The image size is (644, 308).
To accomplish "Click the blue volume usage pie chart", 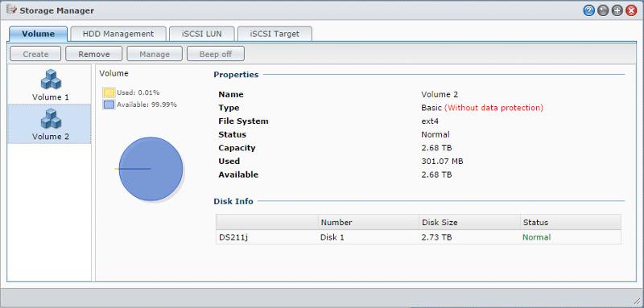I will (151, 169).
